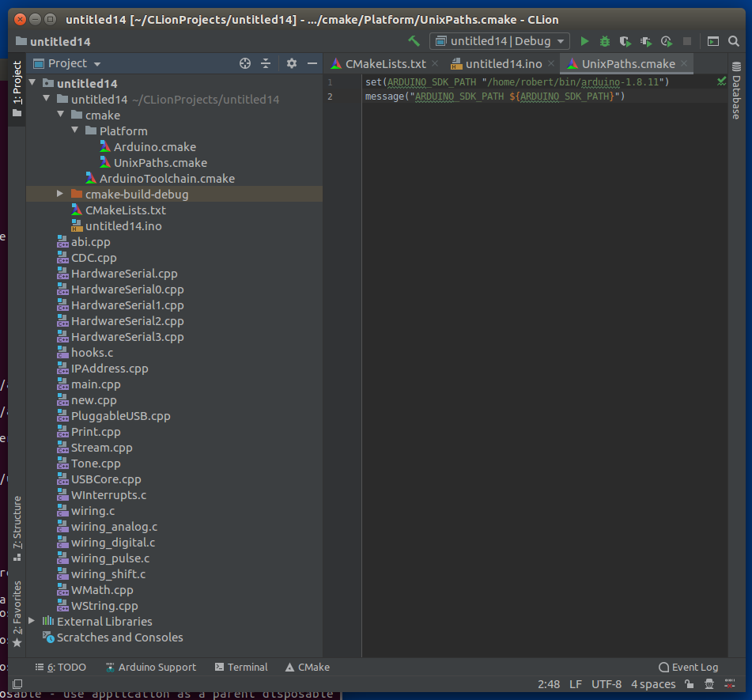Select ArduinoToolchain.cmake file

[x=167, y=179]
